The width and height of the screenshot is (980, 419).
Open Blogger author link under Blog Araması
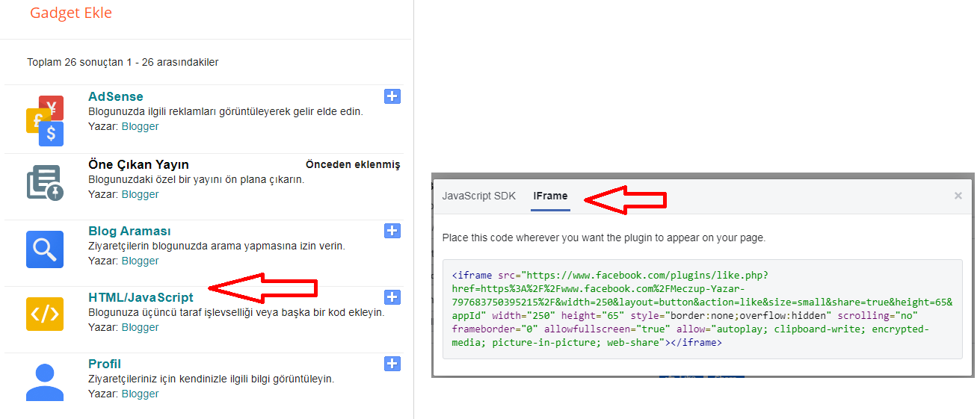141,261
